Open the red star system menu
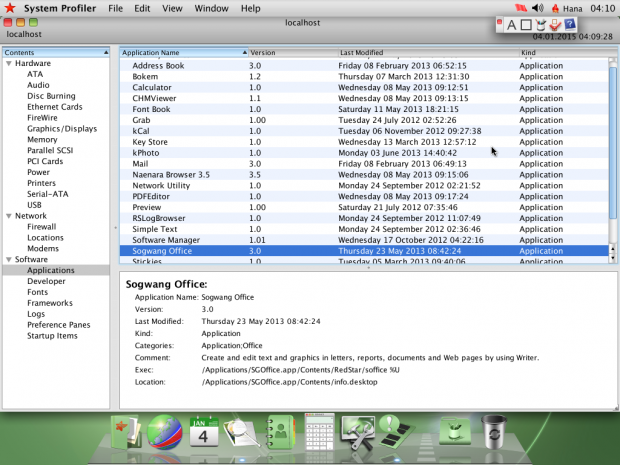Viewport: 620px width, 465px height. click(10, 8)
